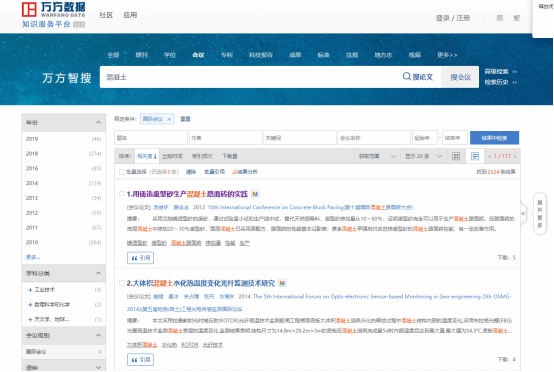This screenshot has height=372, width=554.
Task: Expand the 工业技术 plus icon
Action: [x=30, y=290]
